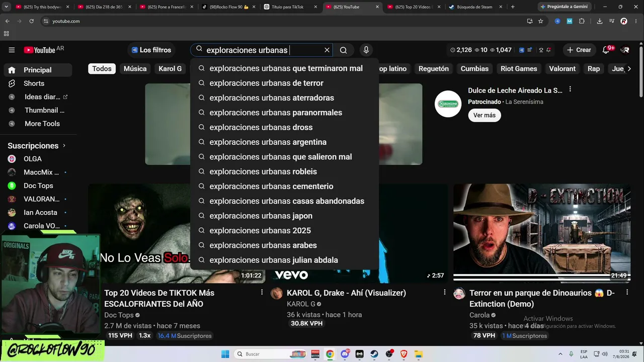Screen dimensions: 644x362
Task: Open the Los filtros button
Action: (x=151, y=50)
